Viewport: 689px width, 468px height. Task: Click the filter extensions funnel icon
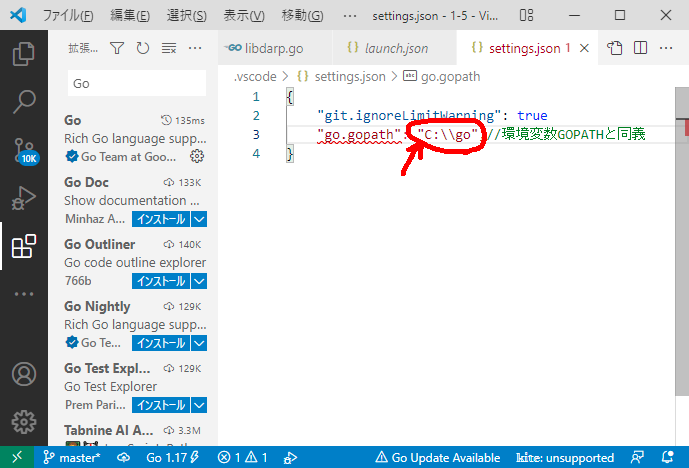coord(117,48)
